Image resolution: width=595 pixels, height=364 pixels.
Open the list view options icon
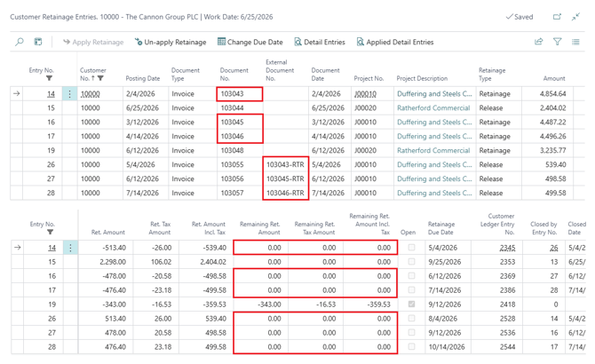click(x=575, y=42)
